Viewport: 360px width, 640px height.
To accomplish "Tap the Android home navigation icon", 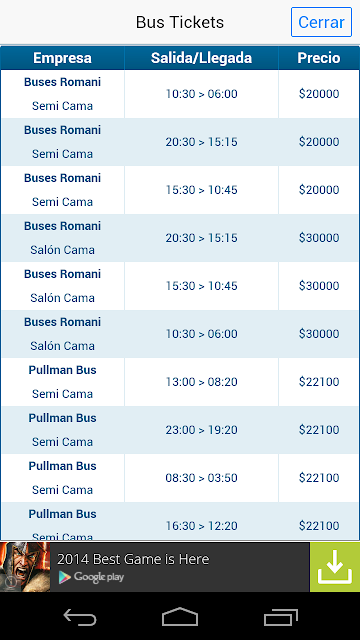I will [x=180, y=616].
